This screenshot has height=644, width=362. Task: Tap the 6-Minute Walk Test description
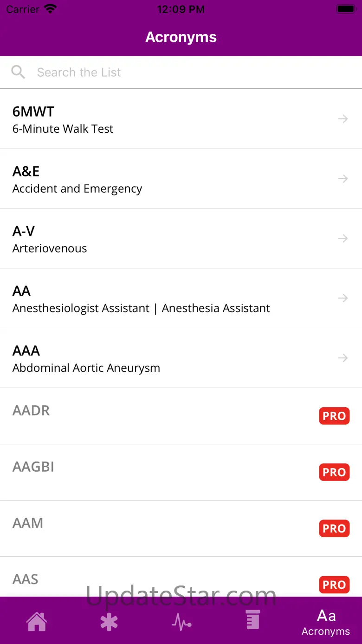(x=63, y=129)
